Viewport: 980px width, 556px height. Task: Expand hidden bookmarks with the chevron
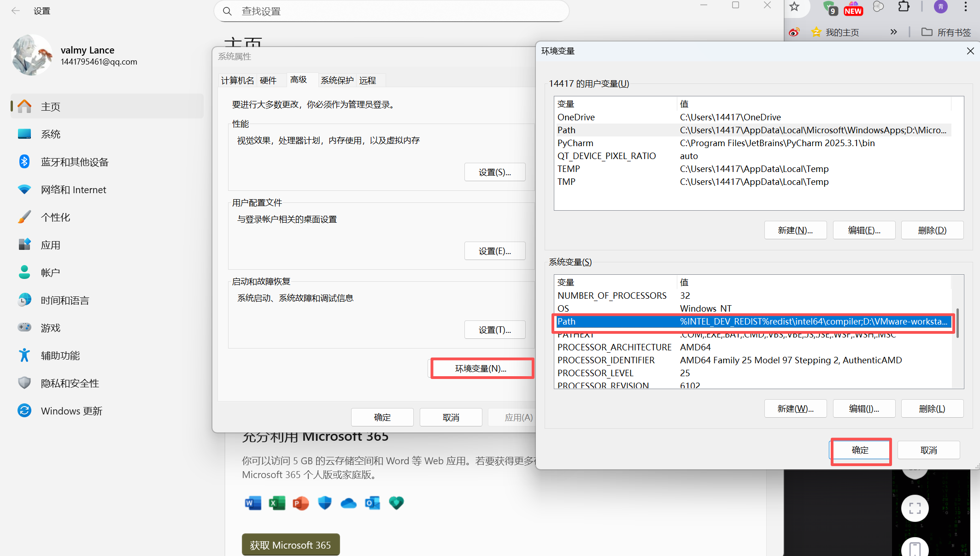pos(893,32)
